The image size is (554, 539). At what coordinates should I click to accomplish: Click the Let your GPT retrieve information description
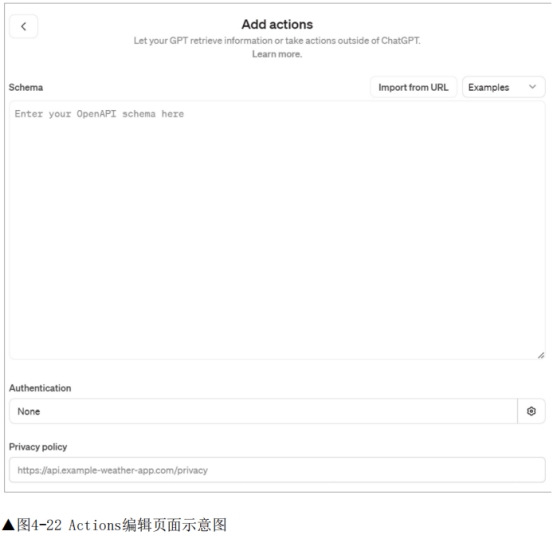tap(277, 41)
